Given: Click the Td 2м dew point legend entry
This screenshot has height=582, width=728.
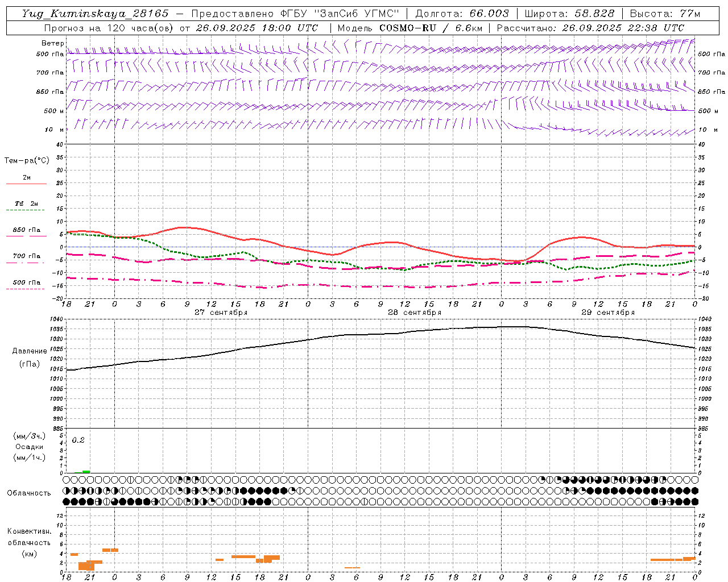Looking at the screenshot, I should [26, 203].
